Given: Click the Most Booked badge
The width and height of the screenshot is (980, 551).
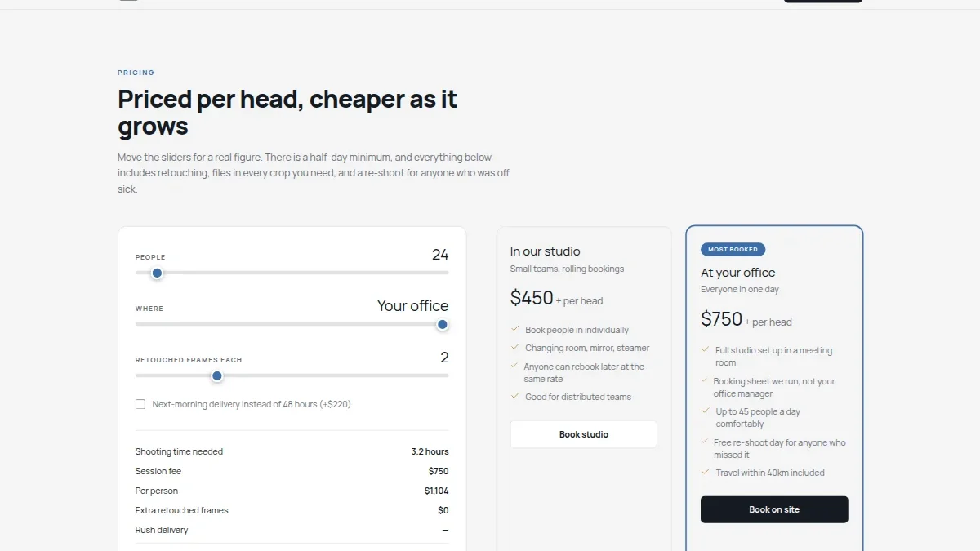Looking at the screenshot, I should pyautogui.click(x=733, y=249).
